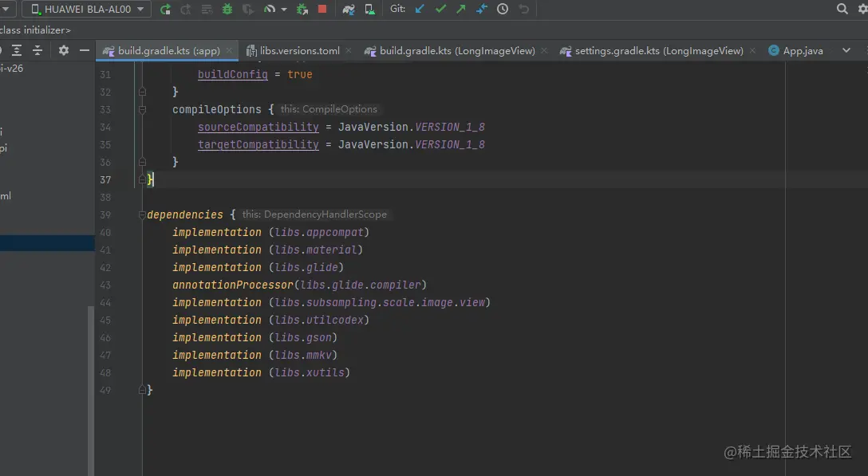Click libs.material dependency
Screen dimensions: 868x476
pyautogui.click(x=316, y=250)
